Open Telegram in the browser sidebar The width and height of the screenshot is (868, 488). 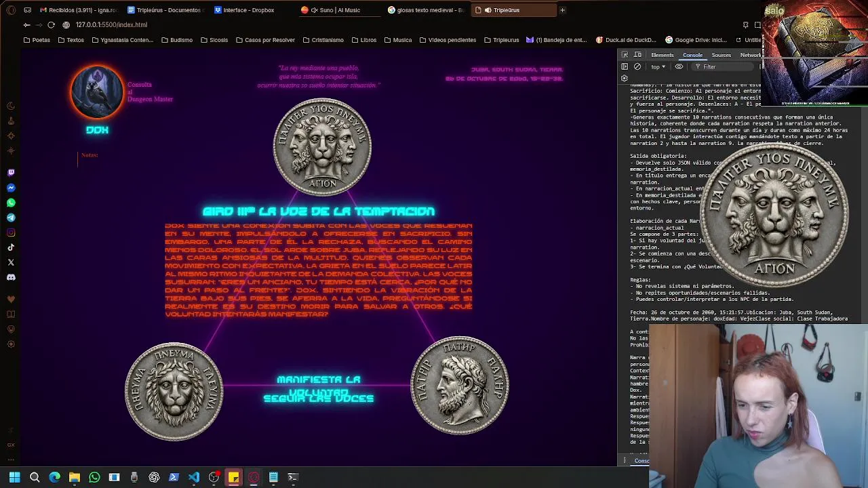11,218
